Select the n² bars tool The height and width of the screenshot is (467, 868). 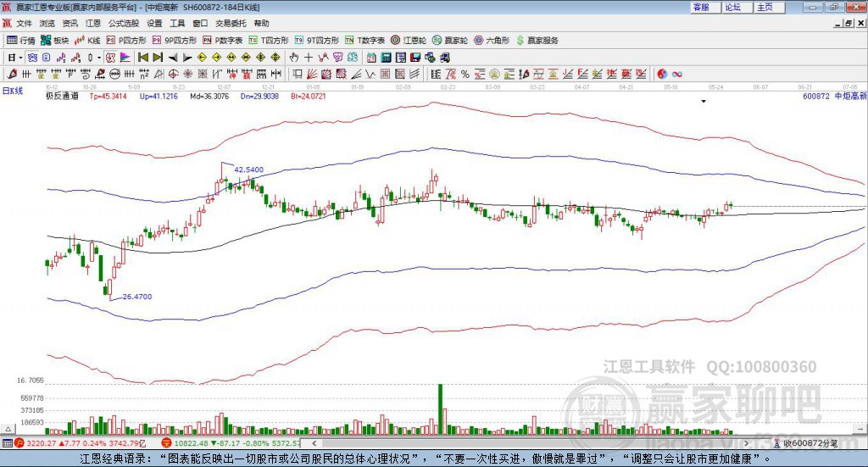[x=144, y=74]
